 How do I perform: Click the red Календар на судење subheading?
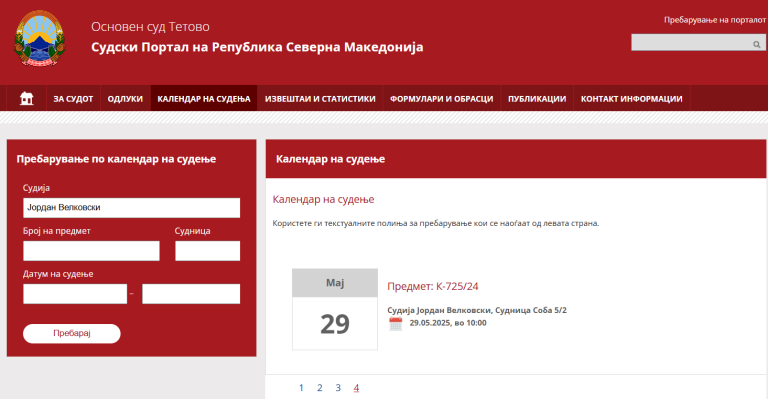tap(323, 199)
